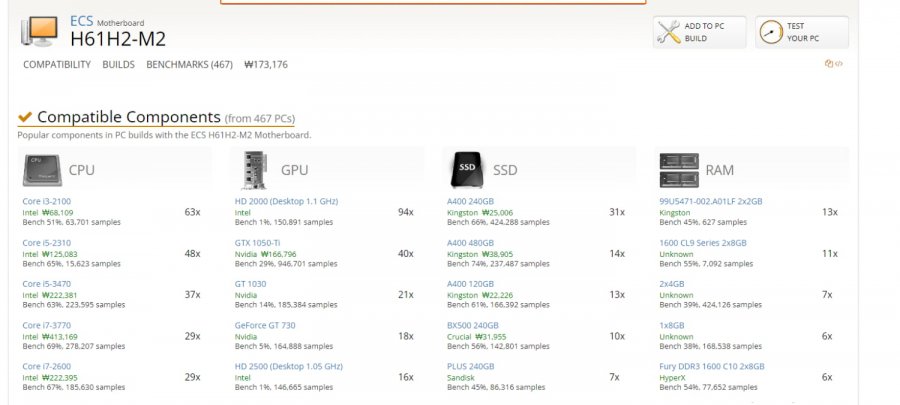Open the 1600 CL9 Series 2x8GB link
Screen dimensions: 900x405
(703, 243)
